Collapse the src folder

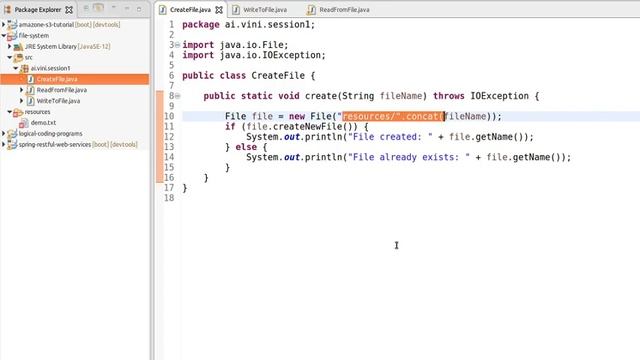(x=9, y=57)
